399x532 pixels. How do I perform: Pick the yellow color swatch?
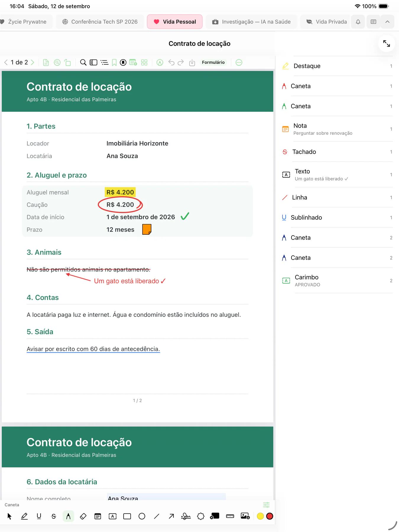pyautogui.click(x=260, y=516)
